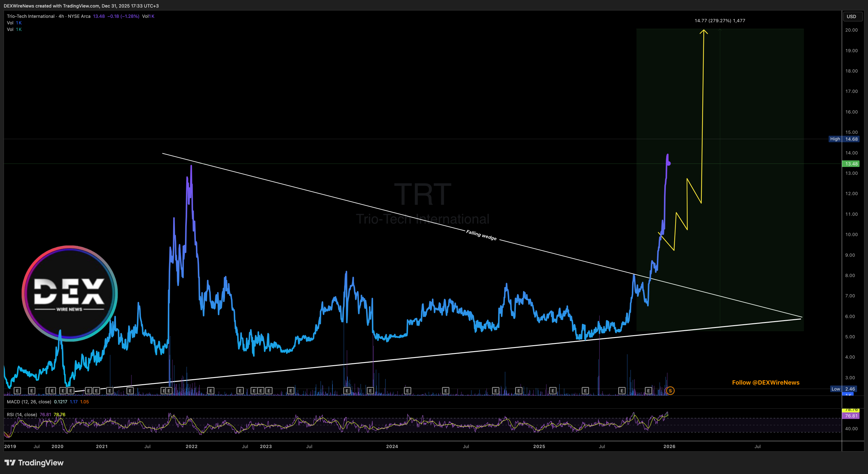The image size is (868, 474).
Task: Click the purple dot at the price line end
Action: tap(669, 164)
